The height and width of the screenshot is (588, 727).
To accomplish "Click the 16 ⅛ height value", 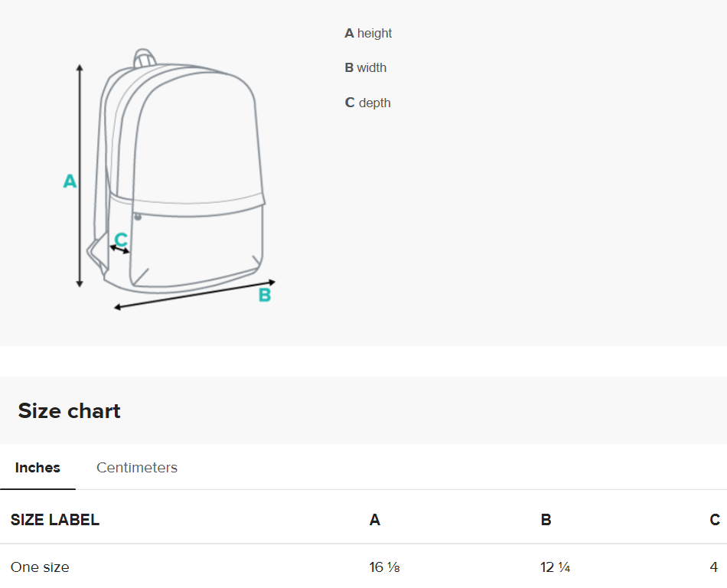I will click(x=385, y=567).
